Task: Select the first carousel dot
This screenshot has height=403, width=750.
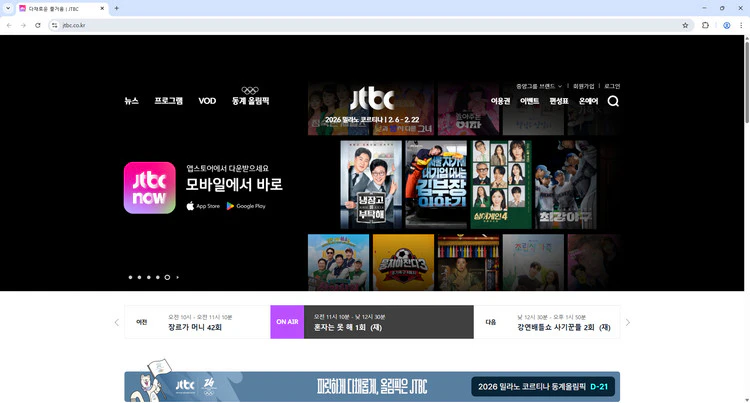Action: [x=130, y=277]
